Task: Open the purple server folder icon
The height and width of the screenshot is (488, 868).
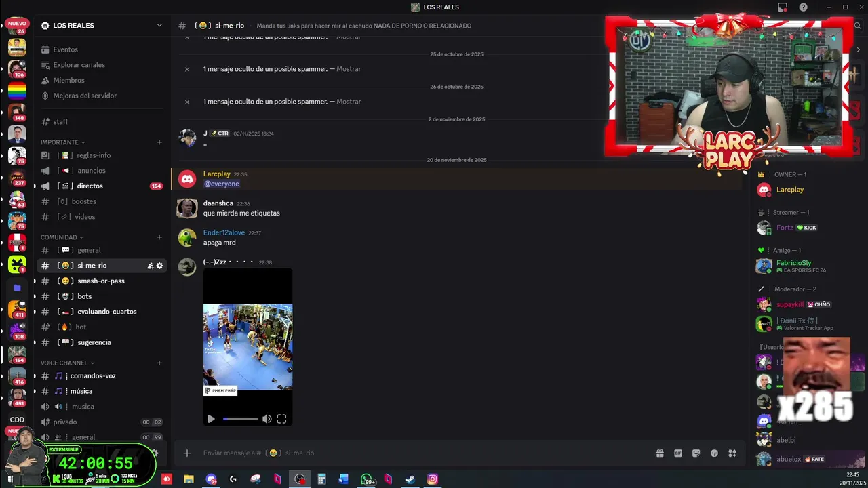Action: coord(17,288)
